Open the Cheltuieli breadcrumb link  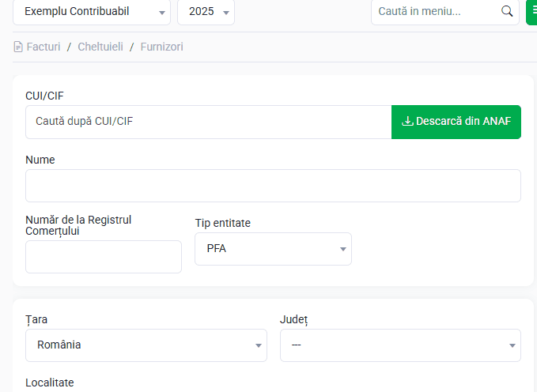coord(100,47)
